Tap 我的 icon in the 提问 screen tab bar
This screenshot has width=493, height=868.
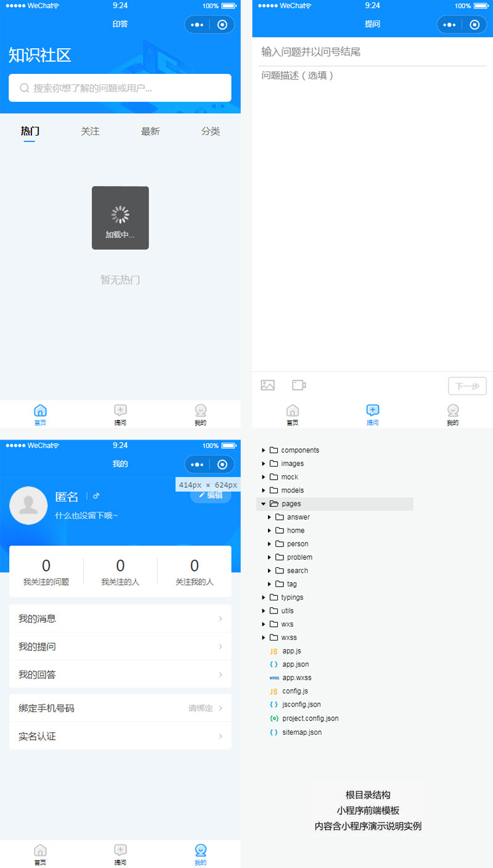pos(453,410)
